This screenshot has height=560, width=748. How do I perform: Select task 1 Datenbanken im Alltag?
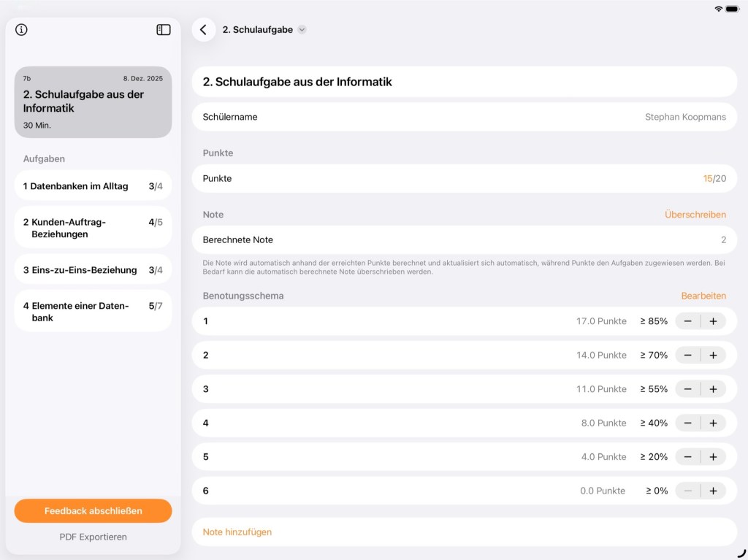pyautogui.click(x=93, y=186)
